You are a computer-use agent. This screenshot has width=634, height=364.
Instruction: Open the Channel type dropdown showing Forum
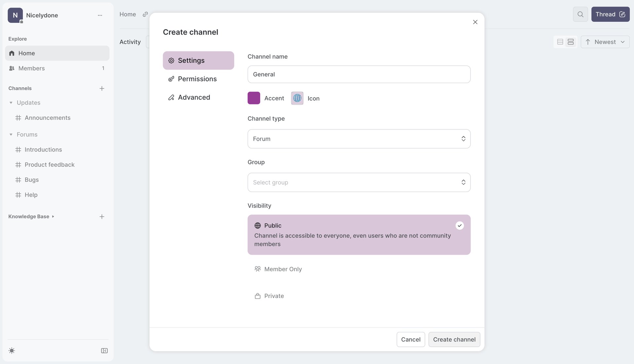pyautogui.click(x=359, y=139)
